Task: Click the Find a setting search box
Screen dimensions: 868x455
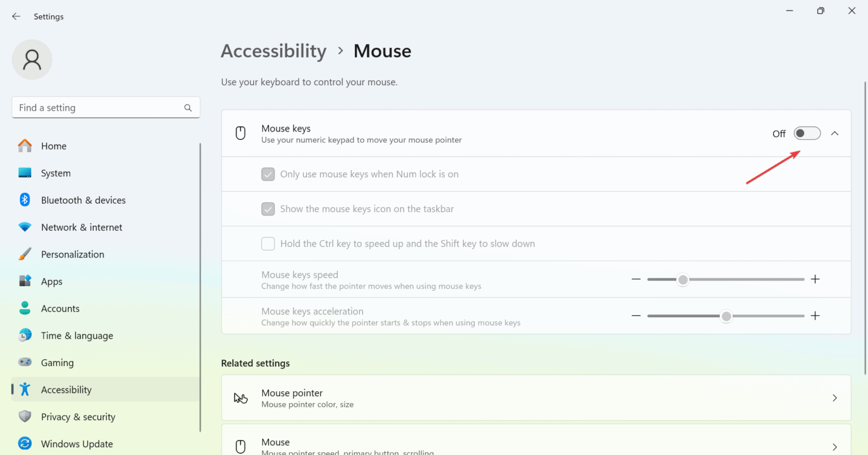Action: pyautogui.click(x=99, y=108)
